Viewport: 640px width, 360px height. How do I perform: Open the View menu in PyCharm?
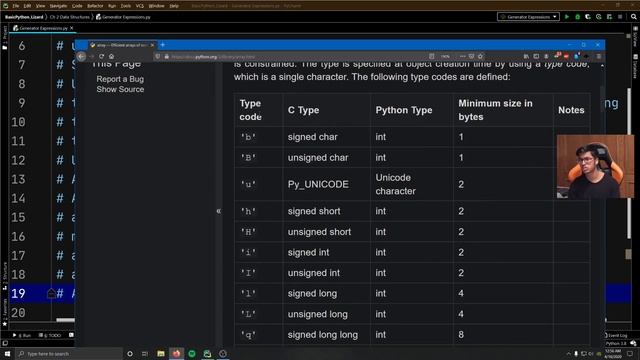coord(40,6)
